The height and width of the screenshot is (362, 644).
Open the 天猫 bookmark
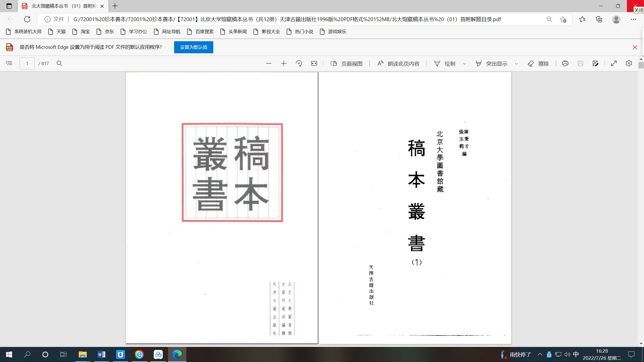pos(57,32)
